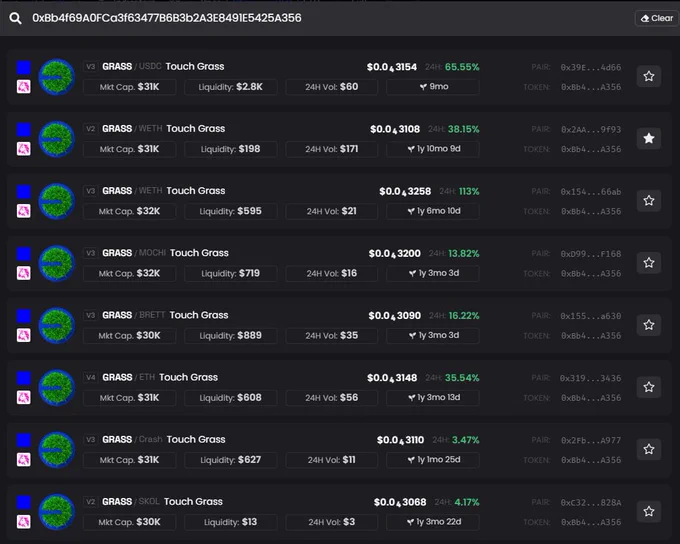Click 65.55% 24H change value
This screenshot has width=680, height=544.
click(x=462, y=67)
